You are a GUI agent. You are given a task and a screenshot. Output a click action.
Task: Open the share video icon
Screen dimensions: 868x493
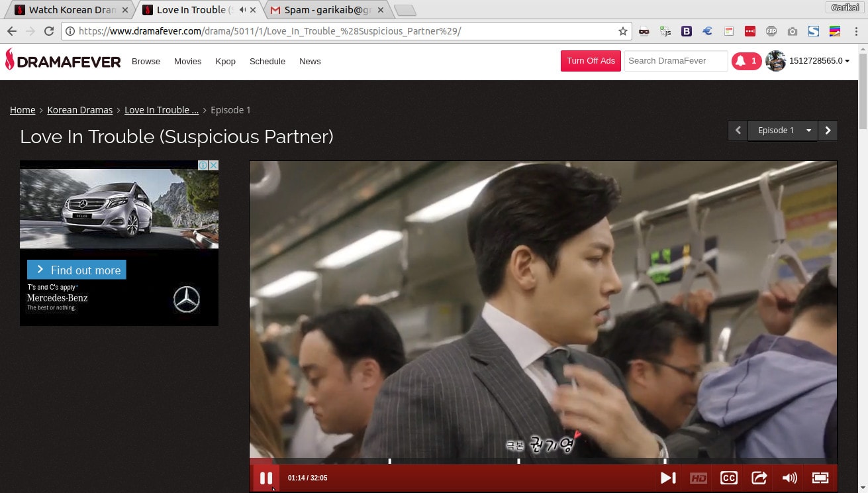tap(759, 478)
